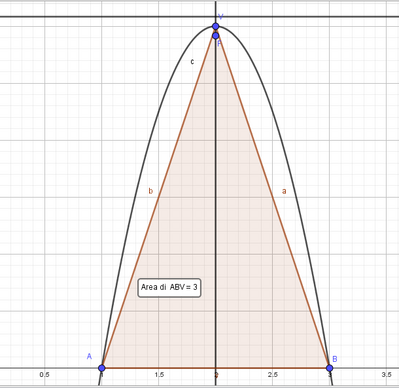Select point A on the x-axis
This screenshot has width=399, height=388.
point(102,368)
